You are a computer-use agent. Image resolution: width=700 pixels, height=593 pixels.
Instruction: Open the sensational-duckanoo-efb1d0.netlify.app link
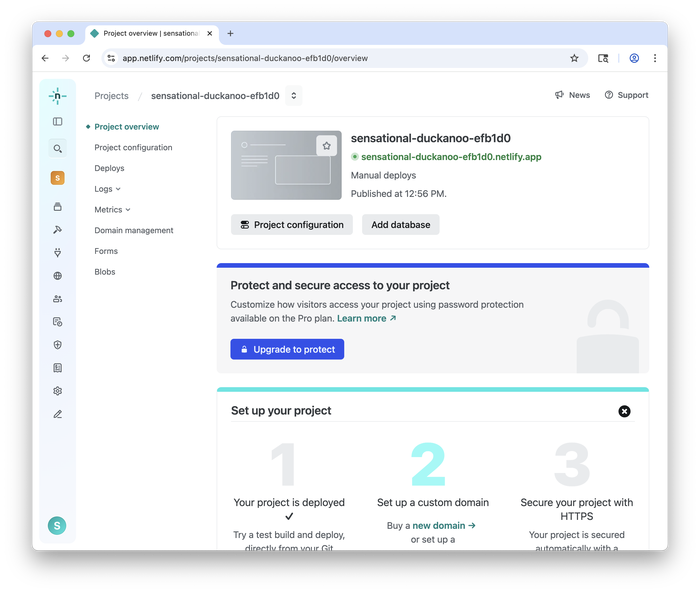[451, 157]
